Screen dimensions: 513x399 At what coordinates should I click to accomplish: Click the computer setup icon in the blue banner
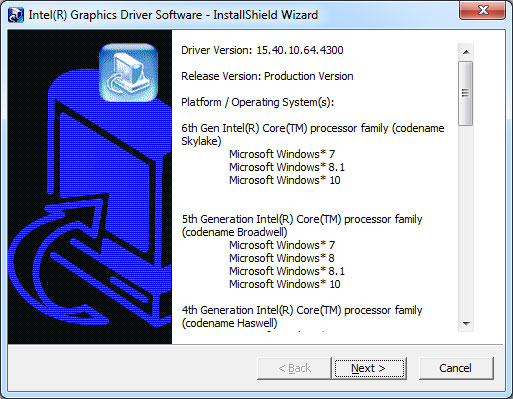[x=128, y=73]
